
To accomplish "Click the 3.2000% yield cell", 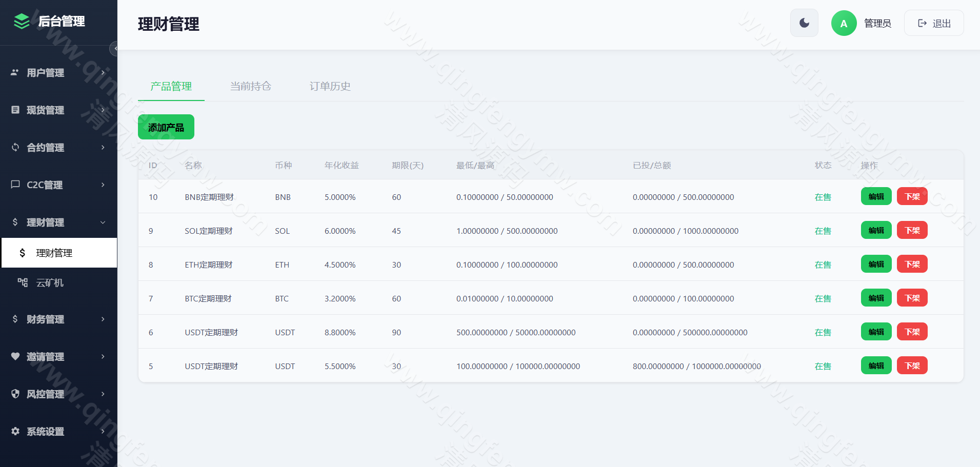I will coord(340,298).
